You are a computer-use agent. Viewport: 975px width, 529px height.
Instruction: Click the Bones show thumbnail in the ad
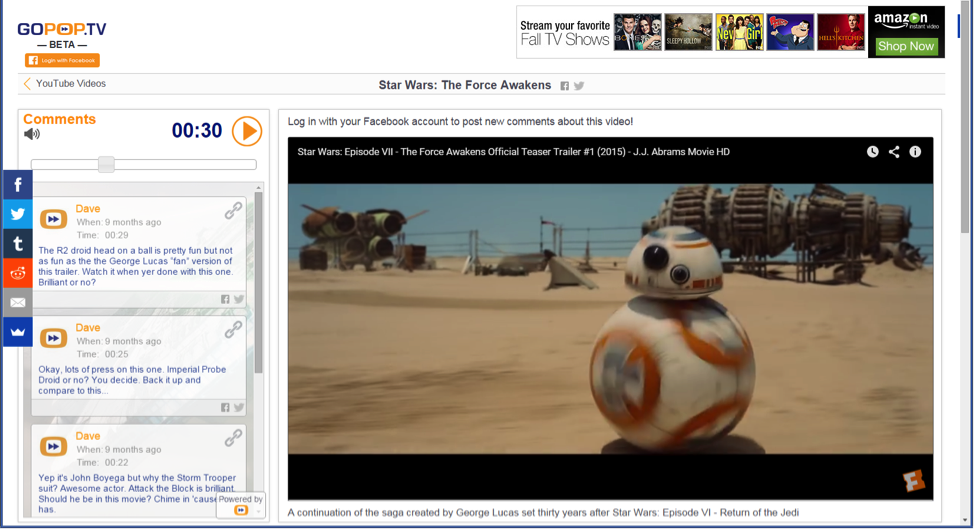pyautogui.click(x=638, y=32)
